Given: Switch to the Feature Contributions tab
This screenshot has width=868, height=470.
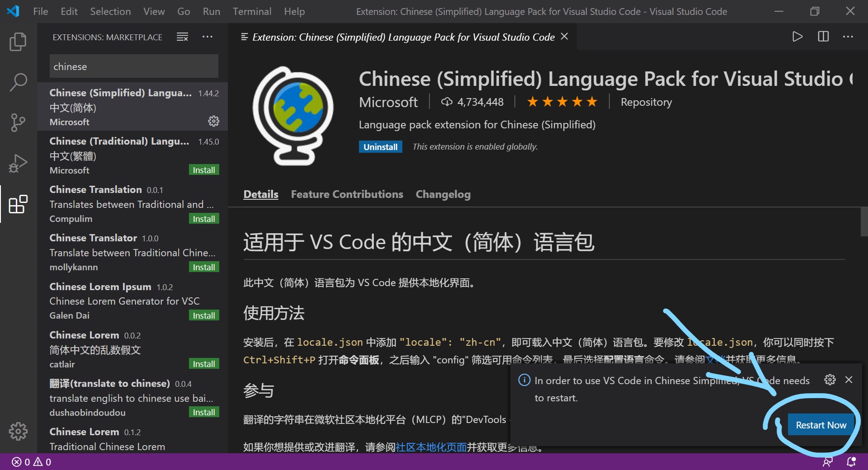Looking at the screenshot, I should (x=347, y=194).
